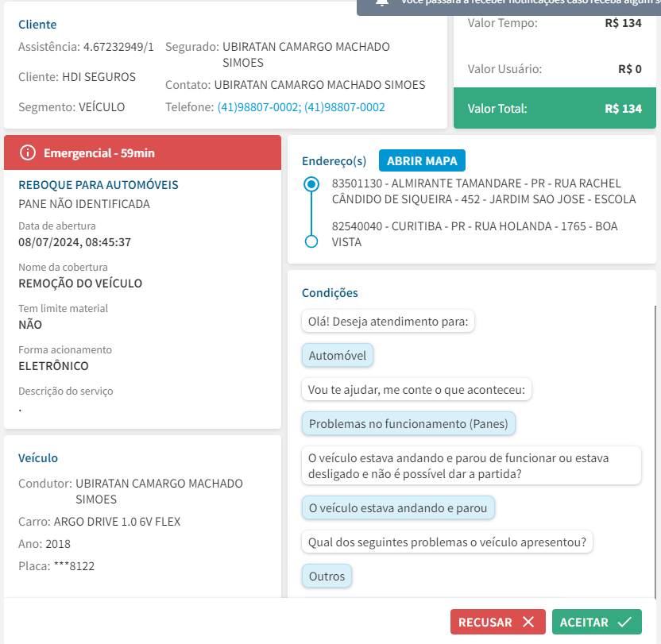661x644 pixels.
Task: Select the REBOQUE PARA AUTOMÓVEIS title
Action: pyautogui.click(x=99, y=184)
